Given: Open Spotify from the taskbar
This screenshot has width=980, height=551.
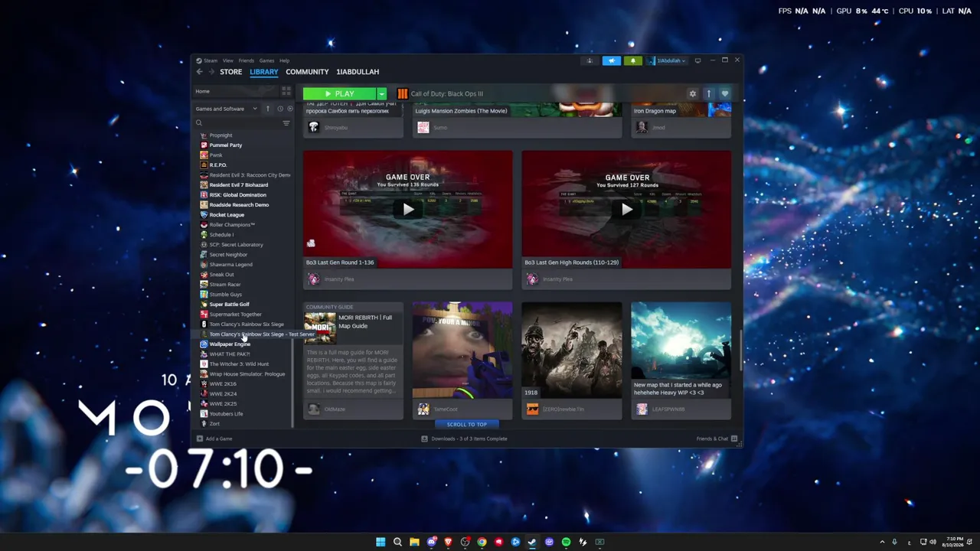Looking at the screenshot, I should 566,542.
